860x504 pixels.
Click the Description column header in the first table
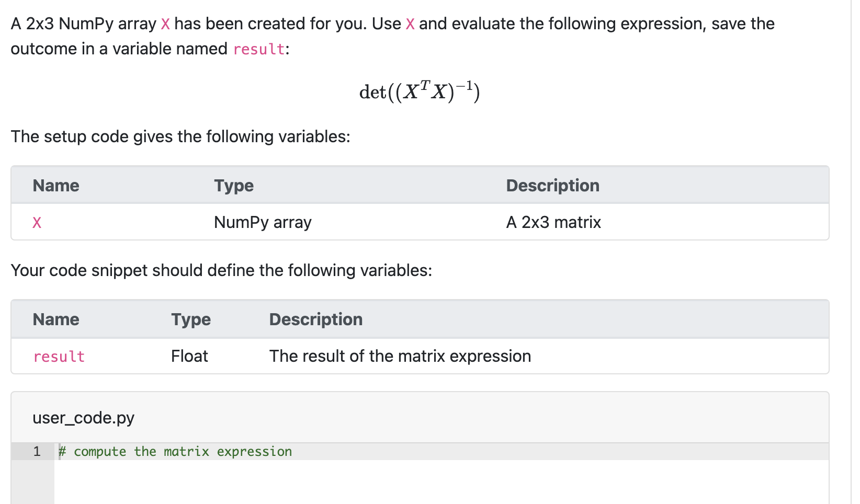click(x=552, y=185)
